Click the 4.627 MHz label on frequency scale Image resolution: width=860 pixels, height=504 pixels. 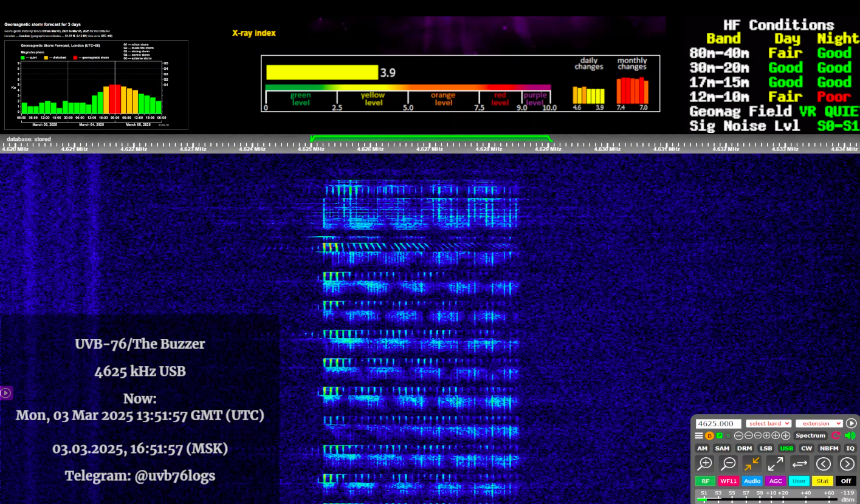pos(429,149)
